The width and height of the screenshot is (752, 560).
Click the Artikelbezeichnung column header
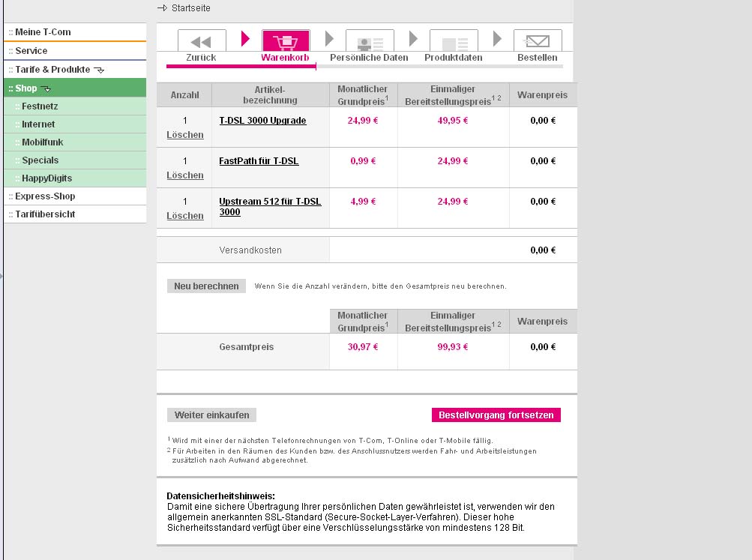270,95
